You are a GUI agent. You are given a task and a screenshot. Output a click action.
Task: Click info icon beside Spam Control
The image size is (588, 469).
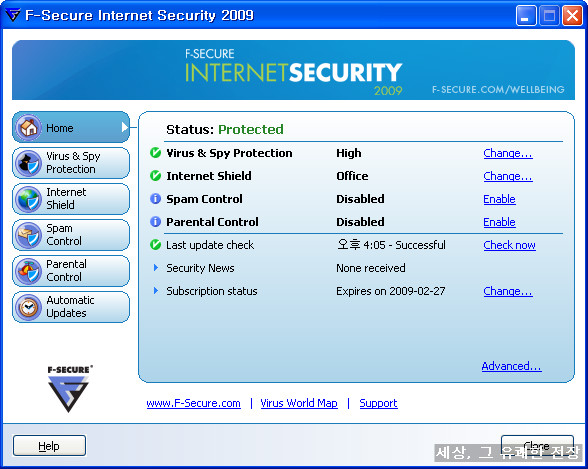(155, 199)
